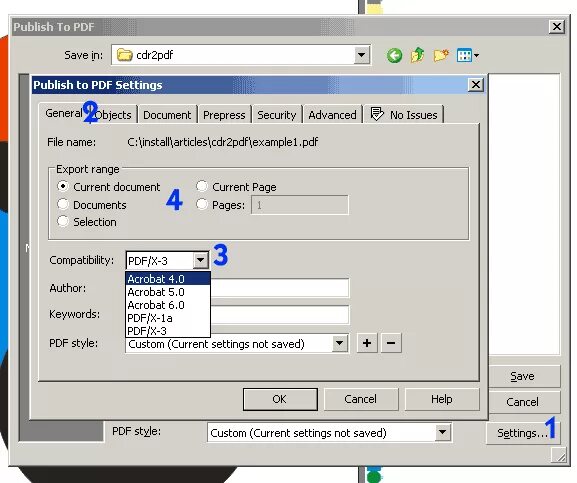The image size is (577, 483).
Task: Choose Acrobat 5.0 from list
Action: pos(168,292)
